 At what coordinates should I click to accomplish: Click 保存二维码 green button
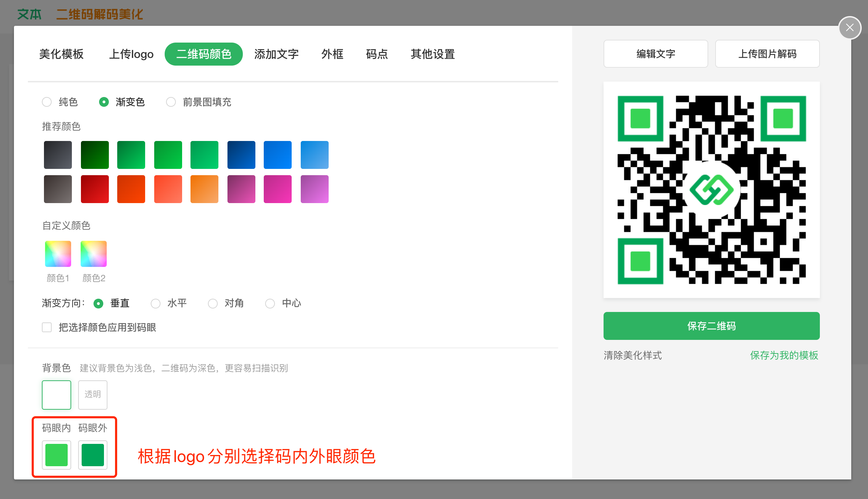pyautogui.click(x=712, y=326)
